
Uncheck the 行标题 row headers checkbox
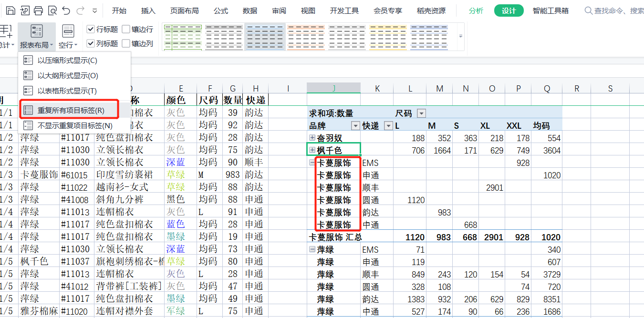[91, 30]
